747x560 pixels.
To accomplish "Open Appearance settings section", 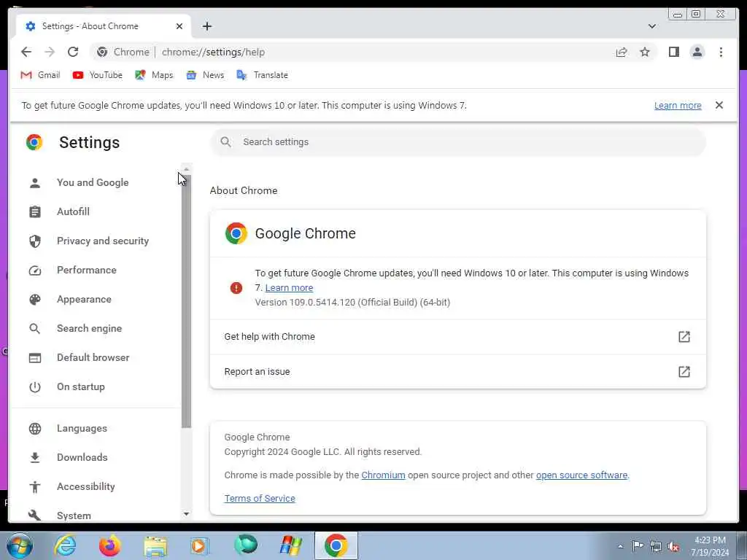I will [85, 300].
